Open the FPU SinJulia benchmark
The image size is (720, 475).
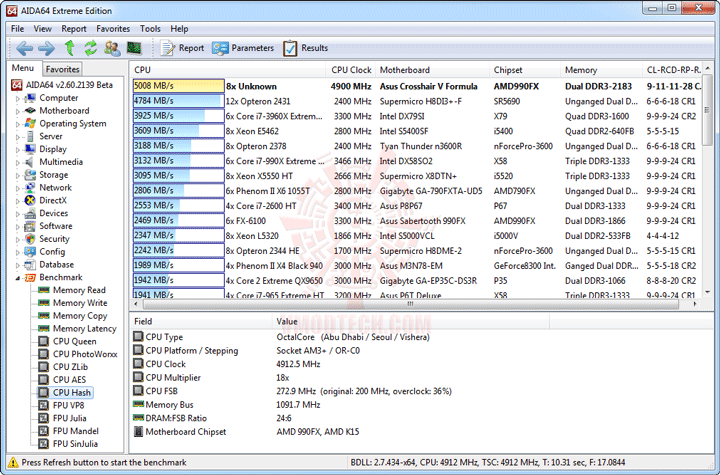75,444
